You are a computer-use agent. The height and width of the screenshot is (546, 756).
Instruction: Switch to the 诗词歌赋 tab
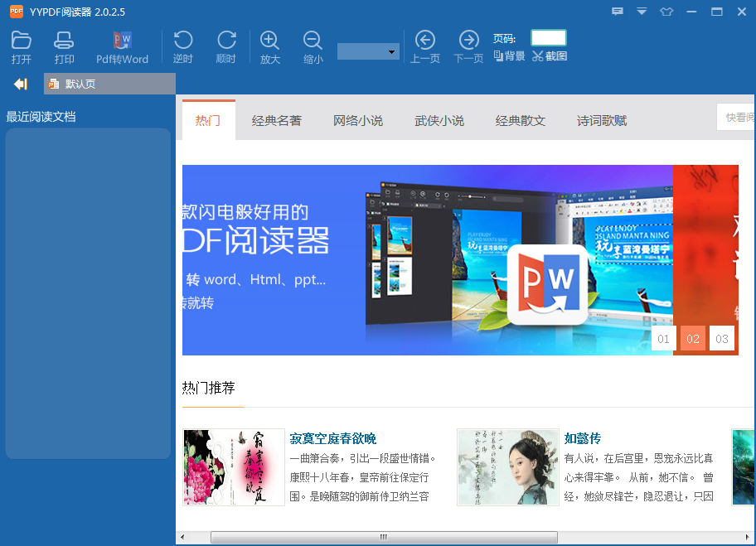coord(602,120)
